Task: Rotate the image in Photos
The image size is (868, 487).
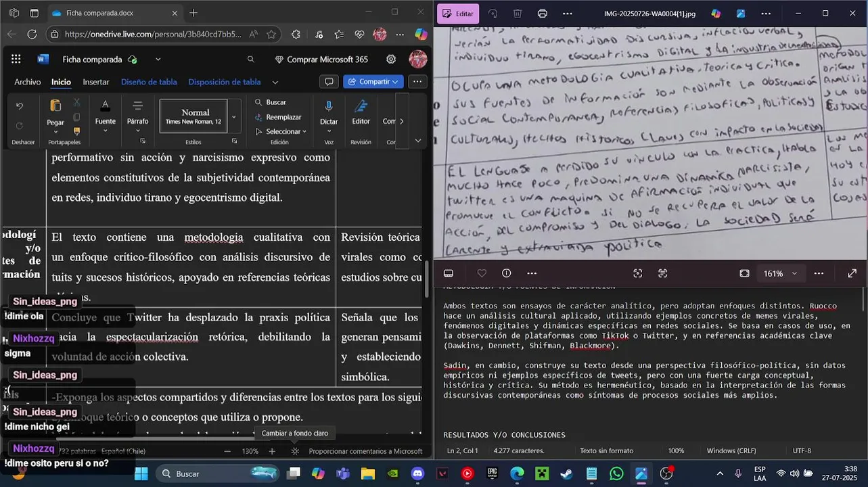Action: [x=493, y=14]
